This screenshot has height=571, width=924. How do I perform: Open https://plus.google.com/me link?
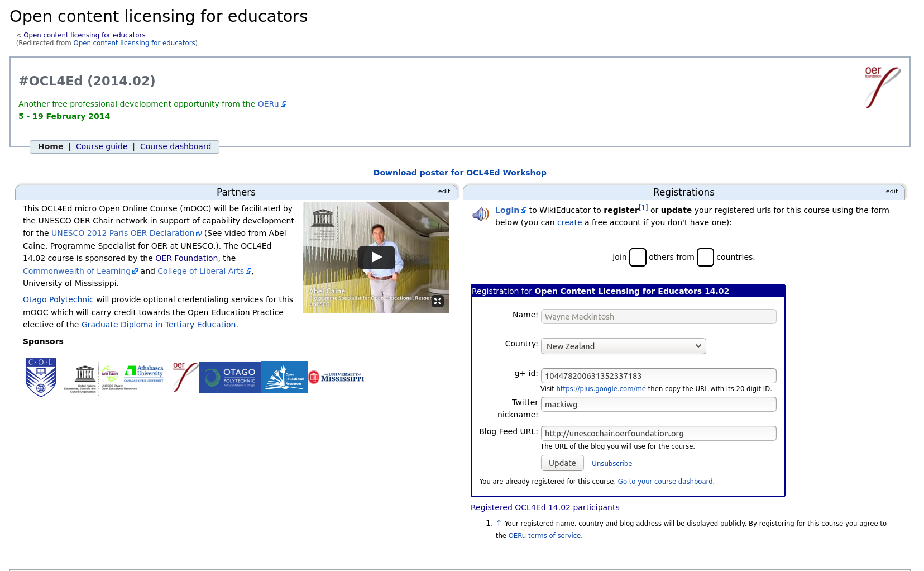tap(601, 389)
